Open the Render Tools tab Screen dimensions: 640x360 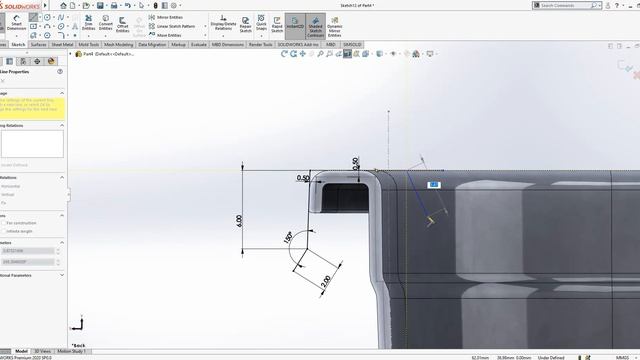[260, 44]
